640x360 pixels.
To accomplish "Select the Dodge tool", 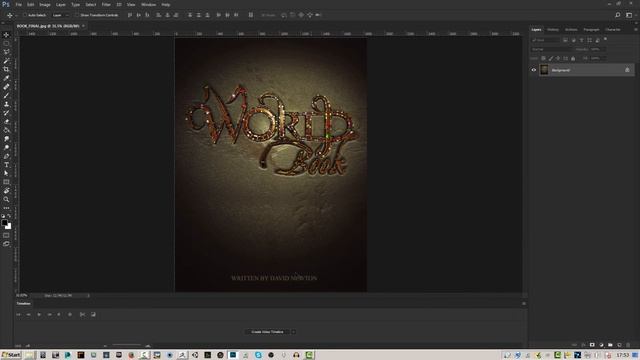I will tap(6, 147).
